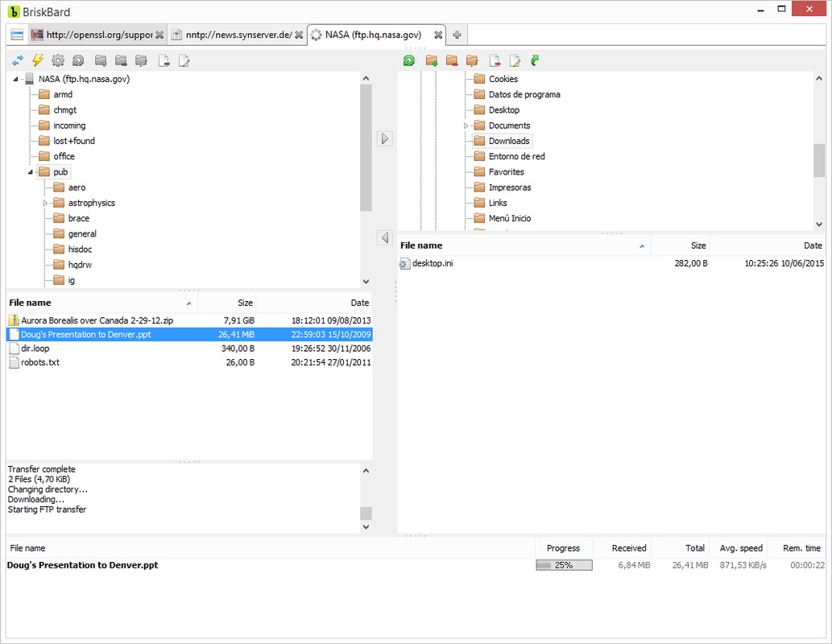Click the local tree vertical scrollbar thumb

[x=819, y=161]
